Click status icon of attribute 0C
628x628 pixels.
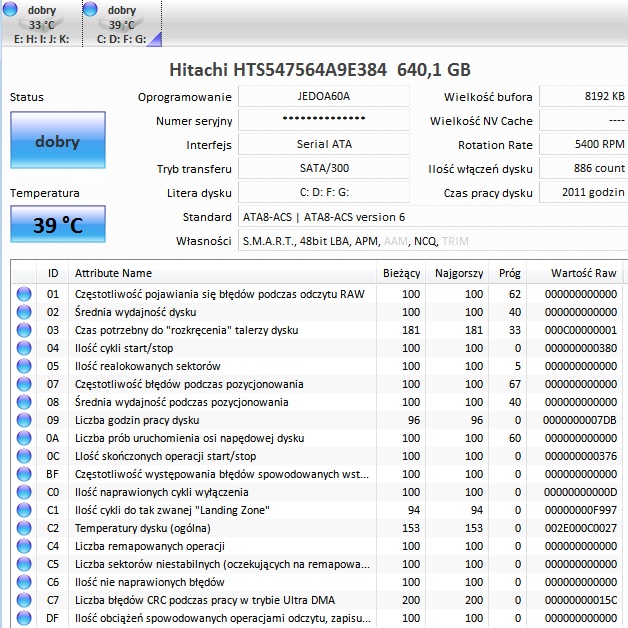[x=24, y=456]
